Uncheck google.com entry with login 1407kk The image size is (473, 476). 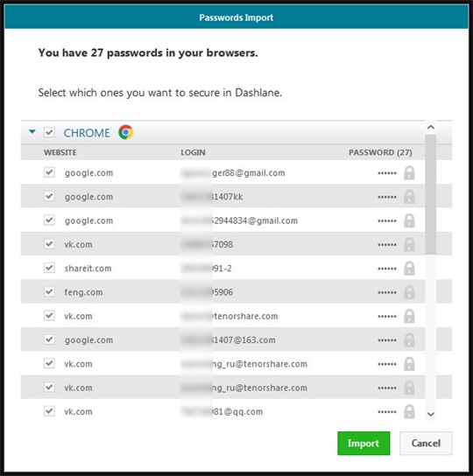49,196
